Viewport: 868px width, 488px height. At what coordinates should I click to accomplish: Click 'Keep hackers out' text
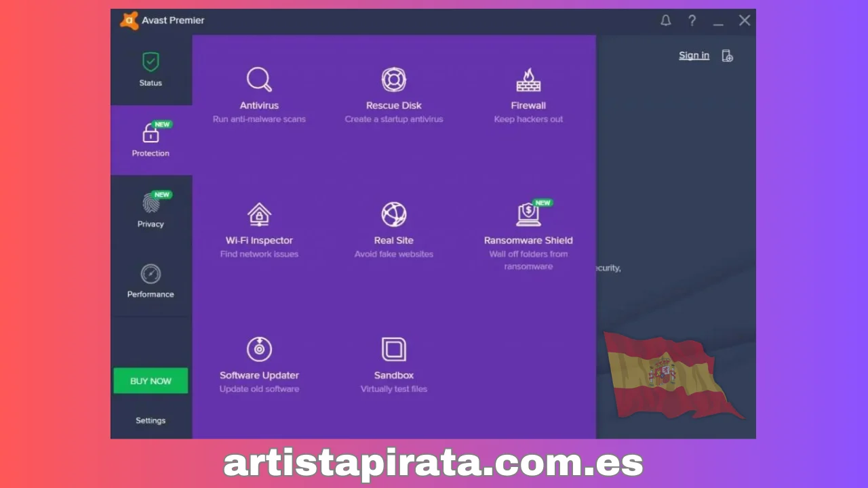pyautogui.click(x=528, y=119)
